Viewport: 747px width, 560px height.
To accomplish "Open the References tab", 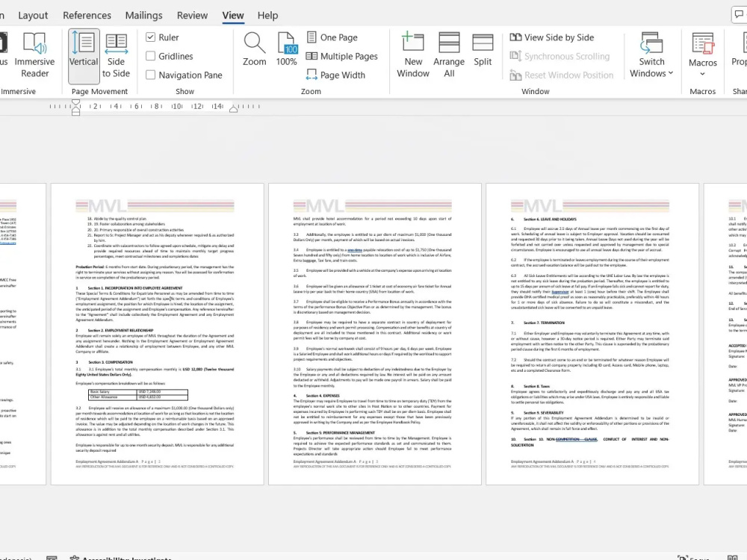I will tap(87, 15).
